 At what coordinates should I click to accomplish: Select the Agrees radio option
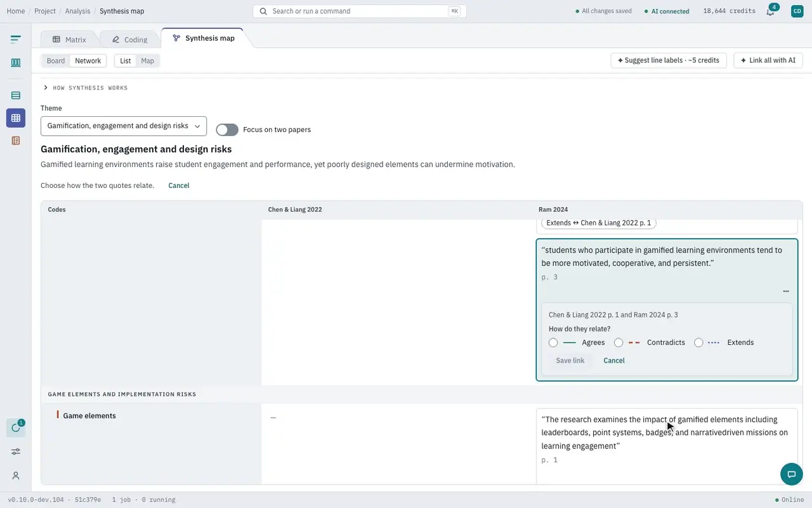(x=553, y=343)
